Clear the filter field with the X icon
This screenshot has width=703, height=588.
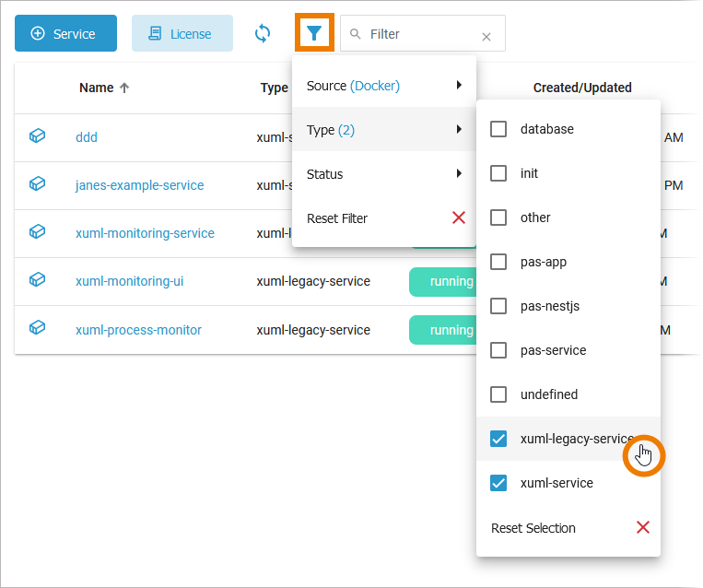click(x=486, y=37)
